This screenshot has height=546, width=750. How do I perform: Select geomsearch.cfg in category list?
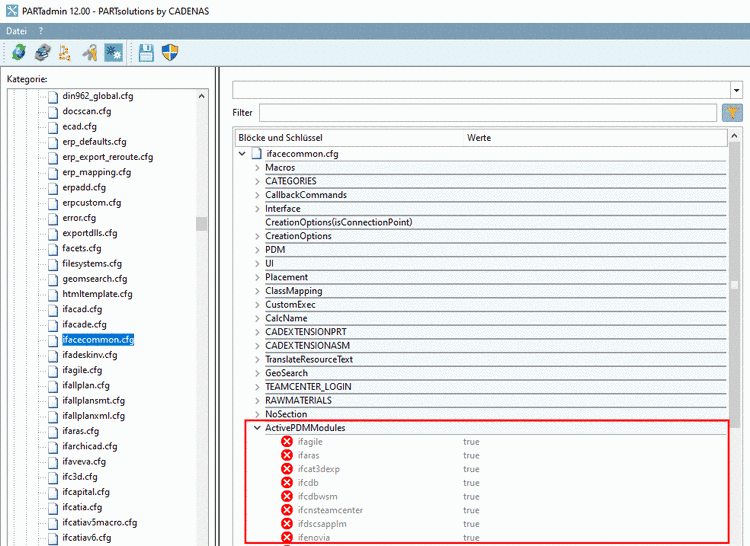tap(95, 279)
